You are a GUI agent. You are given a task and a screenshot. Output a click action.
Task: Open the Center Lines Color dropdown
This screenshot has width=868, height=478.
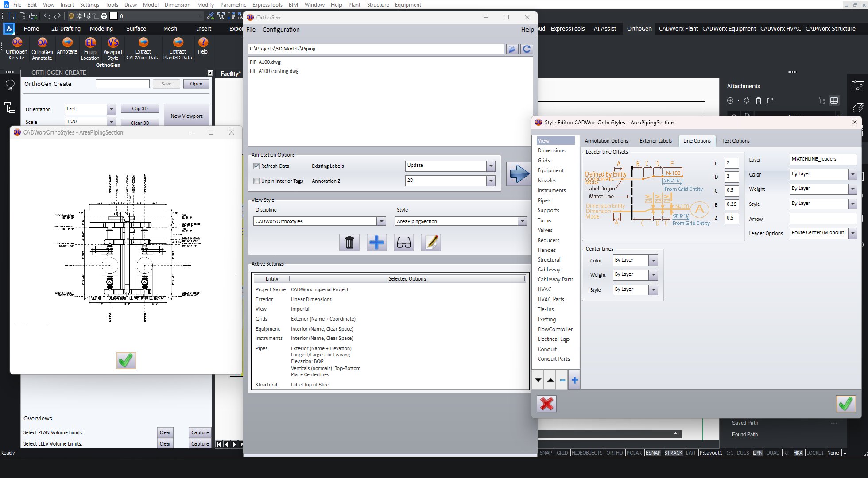coord(653,260)
